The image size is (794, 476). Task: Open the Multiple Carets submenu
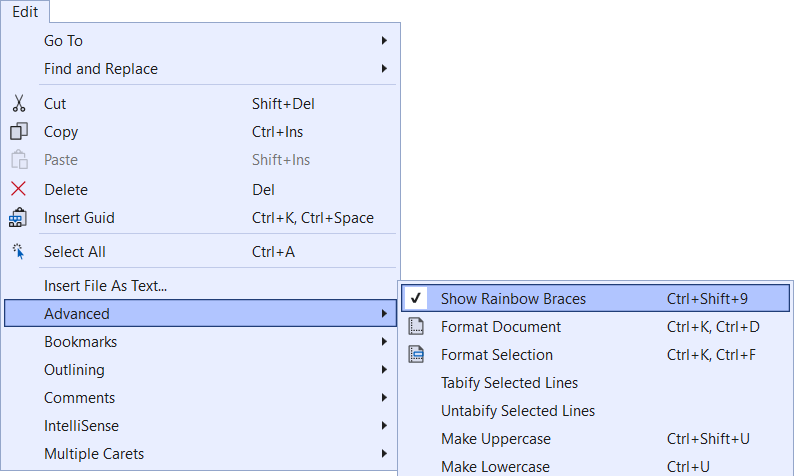pyautogui.click(x=94, y=454)
